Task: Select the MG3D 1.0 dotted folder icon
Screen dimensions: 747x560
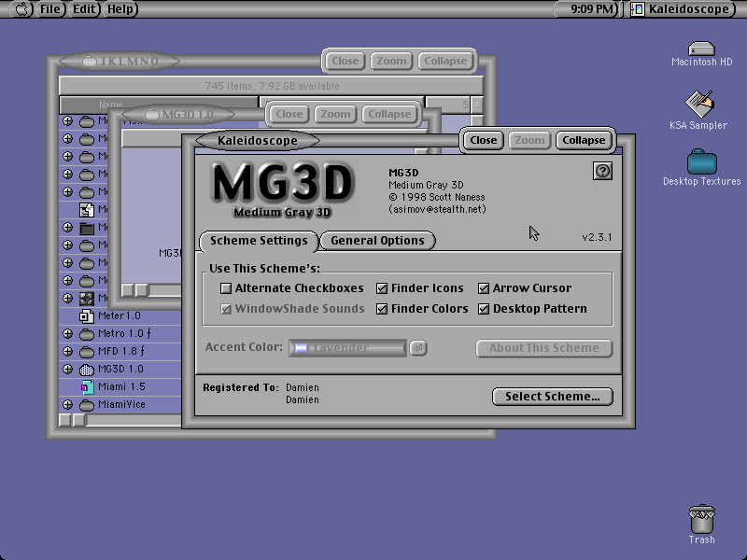Action: [x=86, y=370]
